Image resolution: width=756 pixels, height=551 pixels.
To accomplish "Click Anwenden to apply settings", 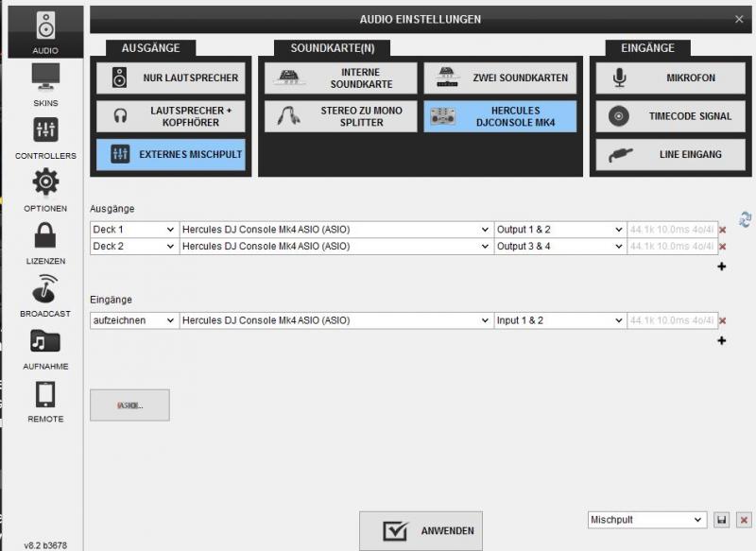I will tap(421, 531).
